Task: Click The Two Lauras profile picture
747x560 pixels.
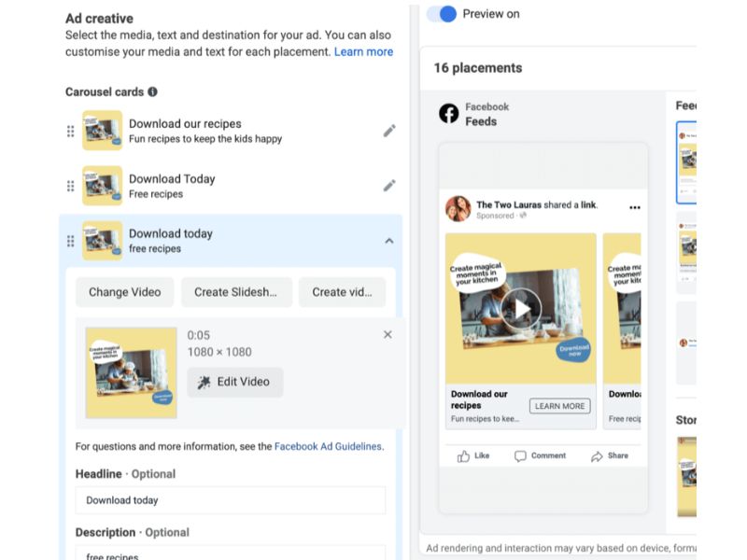Action: tap(458, 208)
